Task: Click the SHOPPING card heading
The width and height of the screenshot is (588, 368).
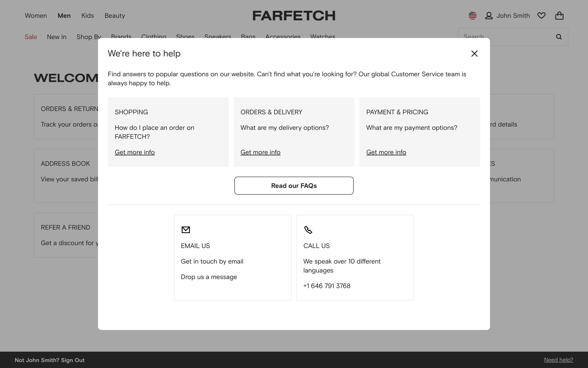Action: point(131,112)
